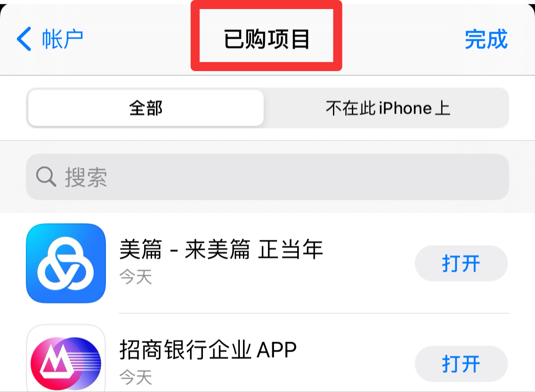This screenshot has height=392, width=535.
Task: Open the 美篇 app with 打开
Action: coord(461,264)
